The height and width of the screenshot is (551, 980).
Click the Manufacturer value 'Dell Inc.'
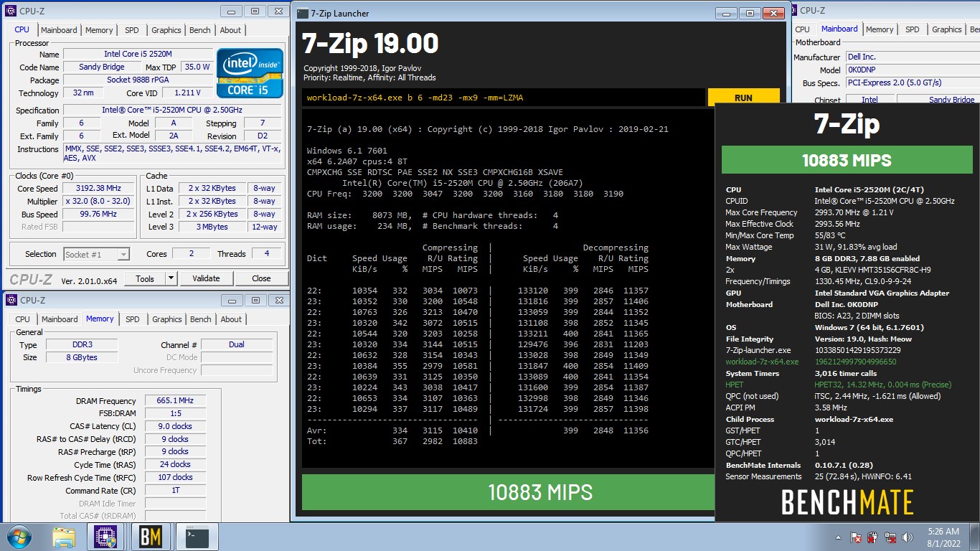tap(911, 57)
